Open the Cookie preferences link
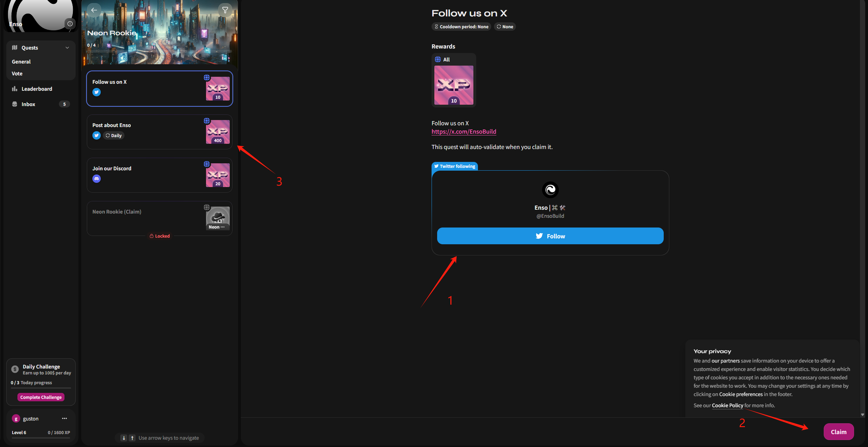Screen dimensions: 868x447 (741, 394)
